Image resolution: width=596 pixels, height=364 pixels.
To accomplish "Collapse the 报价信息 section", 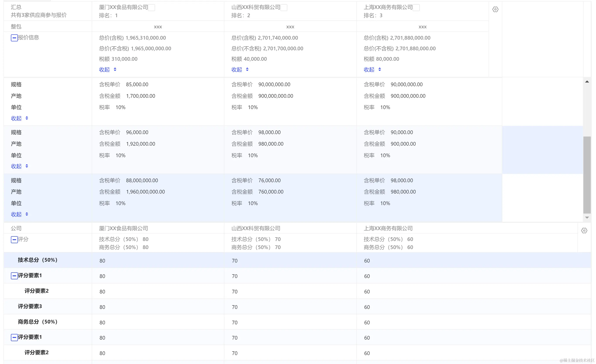I will [x=14, y=38].
